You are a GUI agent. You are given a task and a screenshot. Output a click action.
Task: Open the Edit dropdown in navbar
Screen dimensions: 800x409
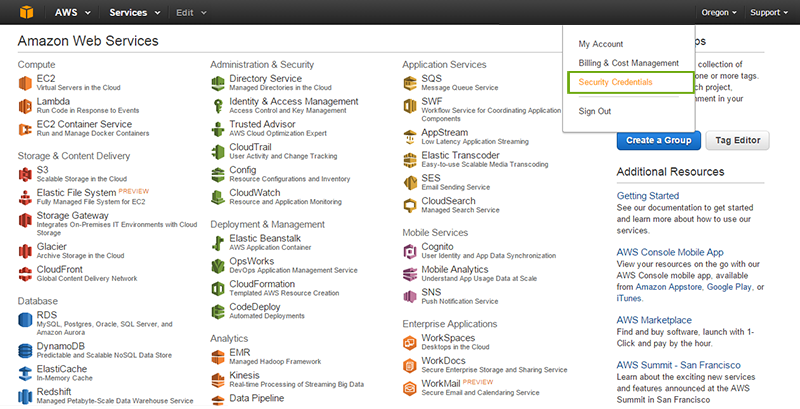(x=188, y=13)
